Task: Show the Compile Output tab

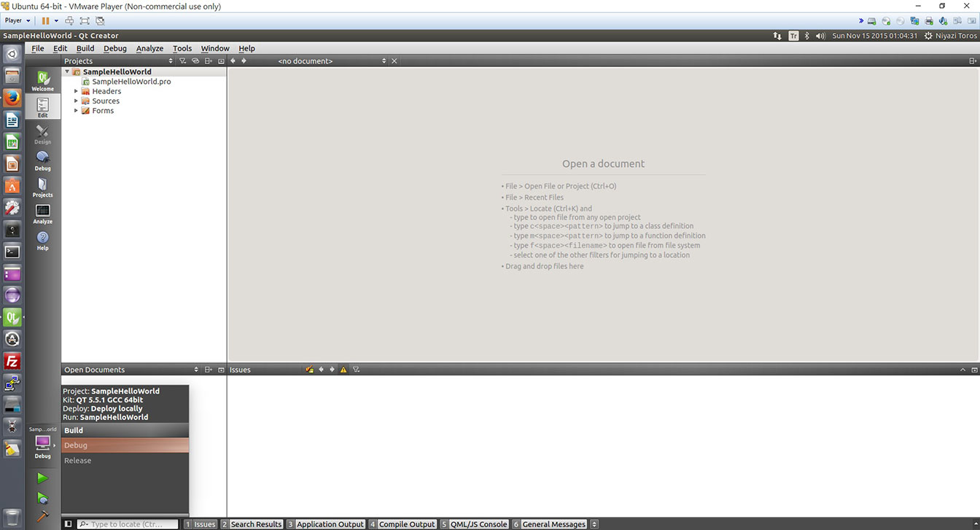Action: (402, 524)
